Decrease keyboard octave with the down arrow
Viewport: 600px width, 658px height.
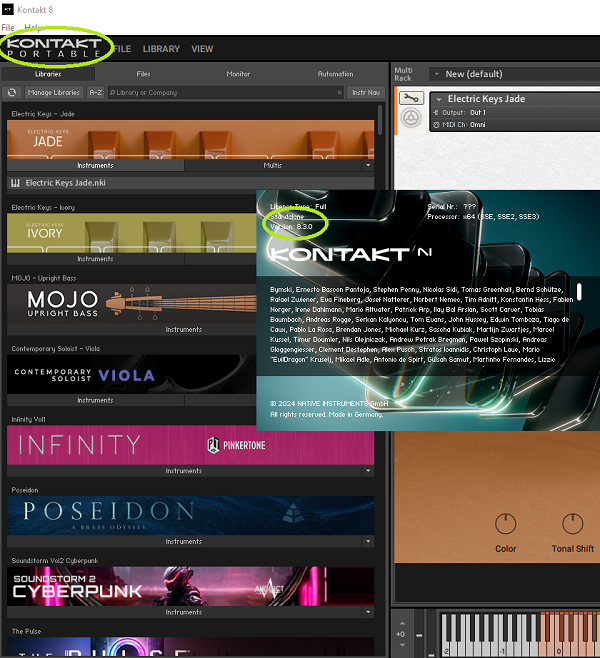click(402, 645)
